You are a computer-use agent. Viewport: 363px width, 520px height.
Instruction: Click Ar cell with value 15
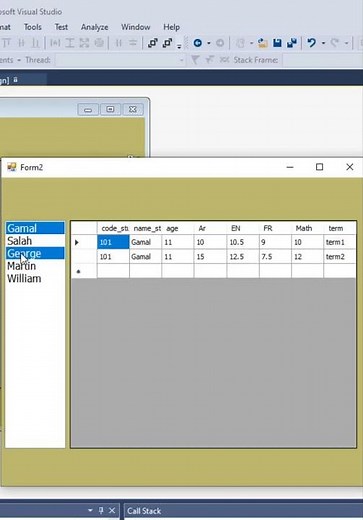tap(210, 257)
